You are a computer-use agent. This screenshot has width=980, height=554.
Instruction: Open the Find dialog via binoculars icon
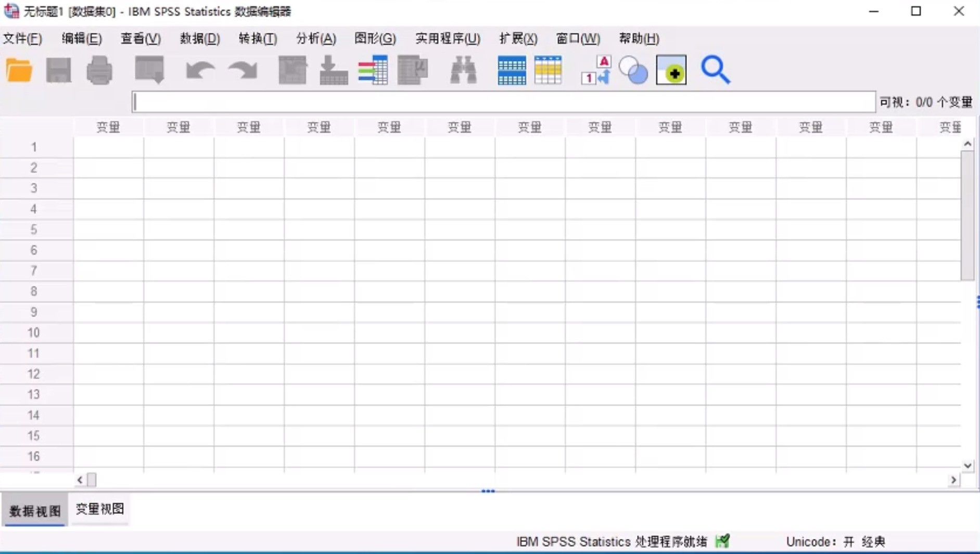click(x=463, y=70)
